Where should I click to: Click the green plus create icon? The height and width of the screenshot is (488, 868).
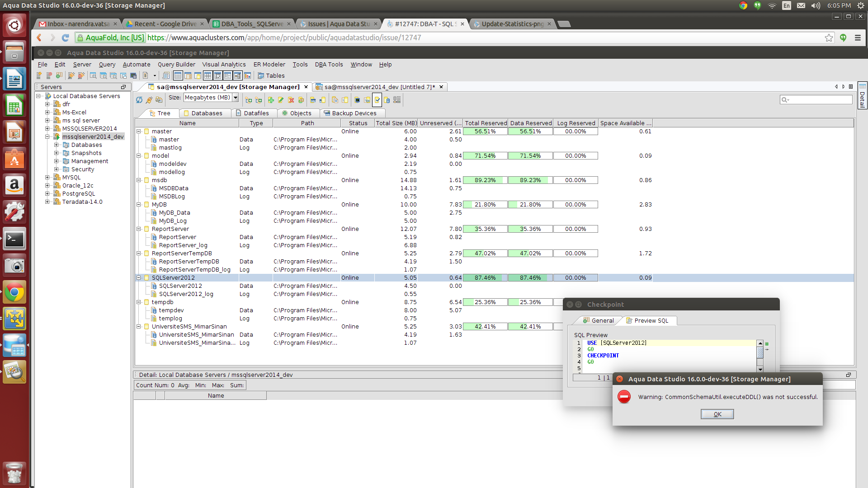click(x=271, y=100)
